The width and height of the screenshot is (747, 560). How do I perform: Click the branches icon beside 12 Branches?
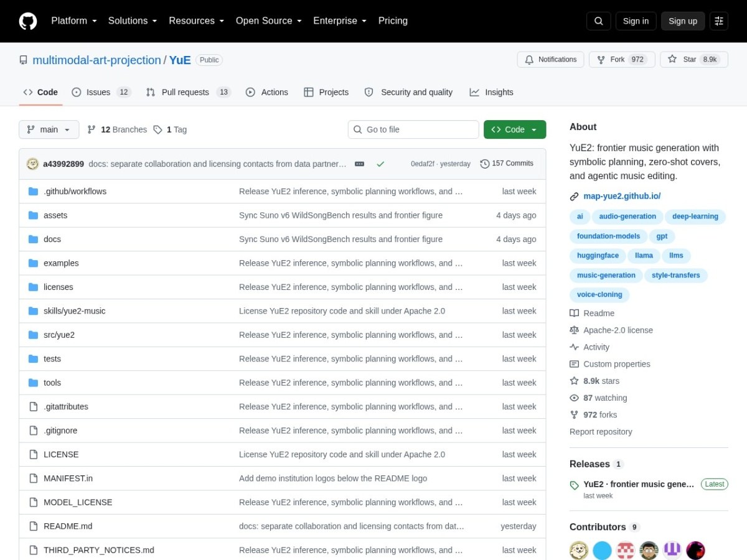(92, 129)
